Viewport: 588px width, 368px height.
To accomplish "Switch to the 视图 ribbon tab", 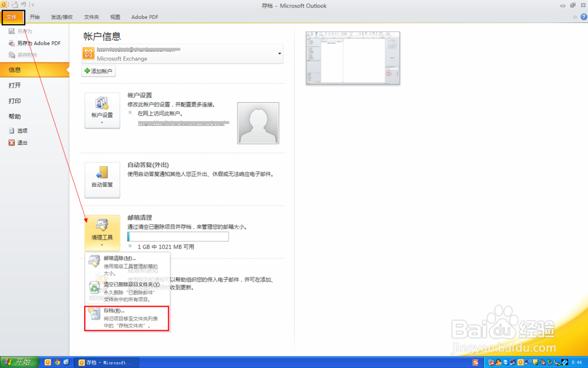I will click(x=115, y=17).
